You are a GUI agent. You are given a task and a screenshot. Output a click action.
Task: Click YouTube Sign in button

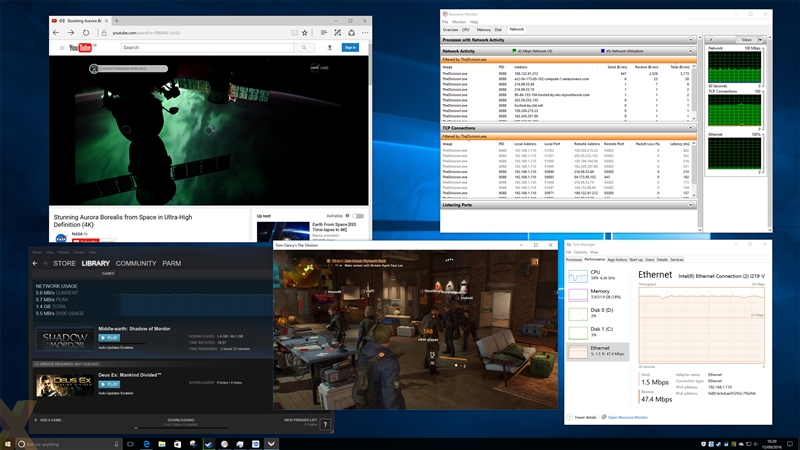350,47
